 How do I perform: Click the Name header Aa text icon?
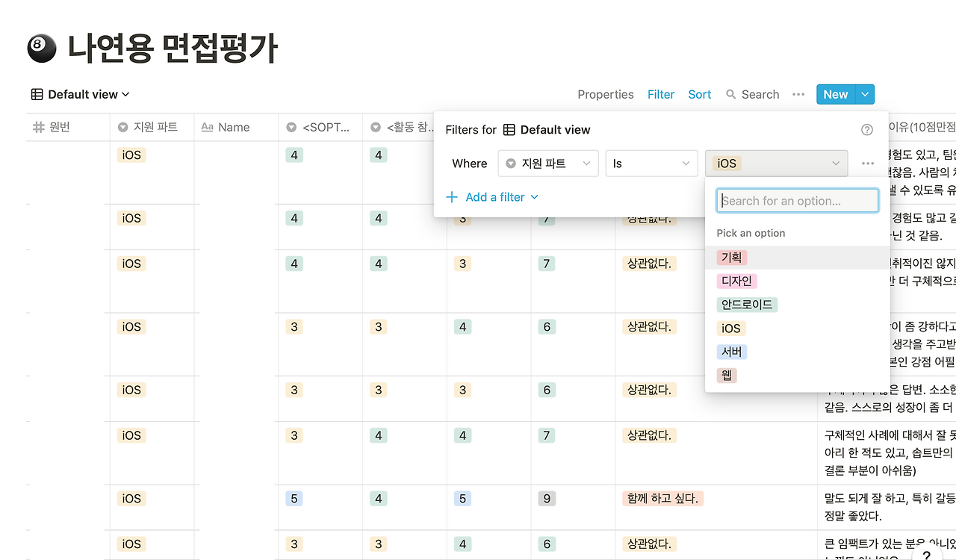(x=208, y=128)
